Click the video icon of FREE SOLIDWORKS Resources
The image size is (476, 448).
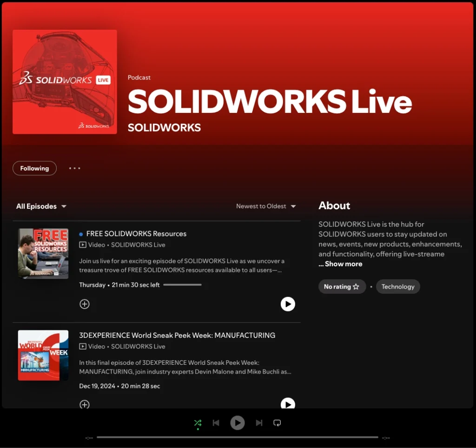click(83, 244)
